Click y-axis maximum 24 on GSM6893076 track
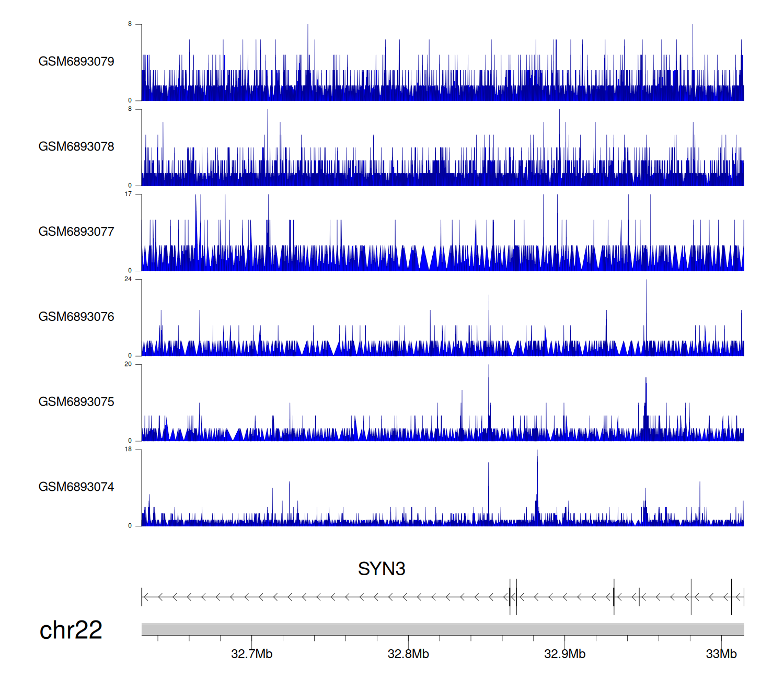 click(128, 279)
